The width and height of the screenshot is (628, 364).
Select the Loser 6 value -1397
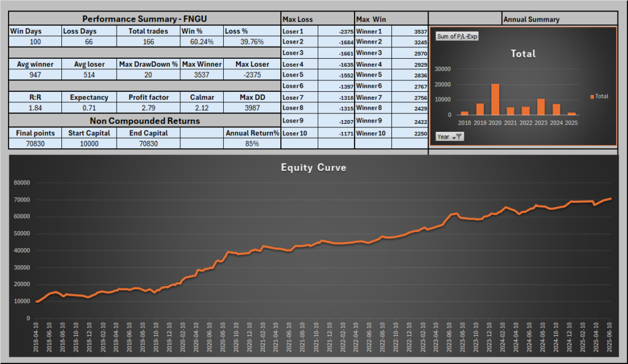pos(336,86)
